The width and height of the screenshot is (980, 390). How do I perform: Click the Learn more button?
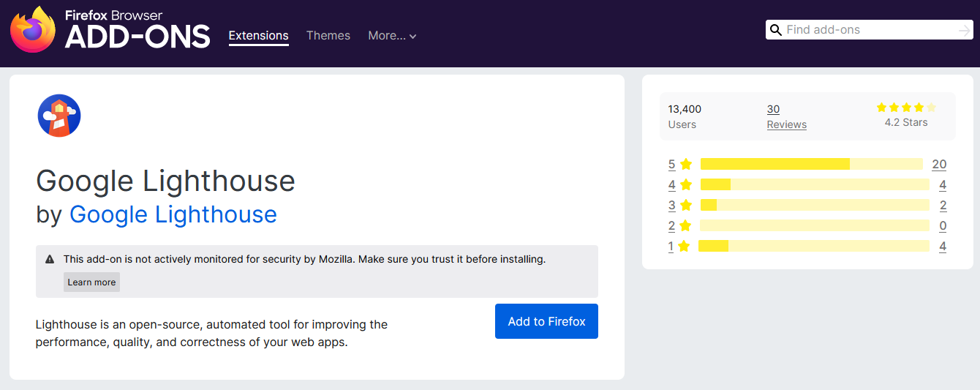point(91,282)
